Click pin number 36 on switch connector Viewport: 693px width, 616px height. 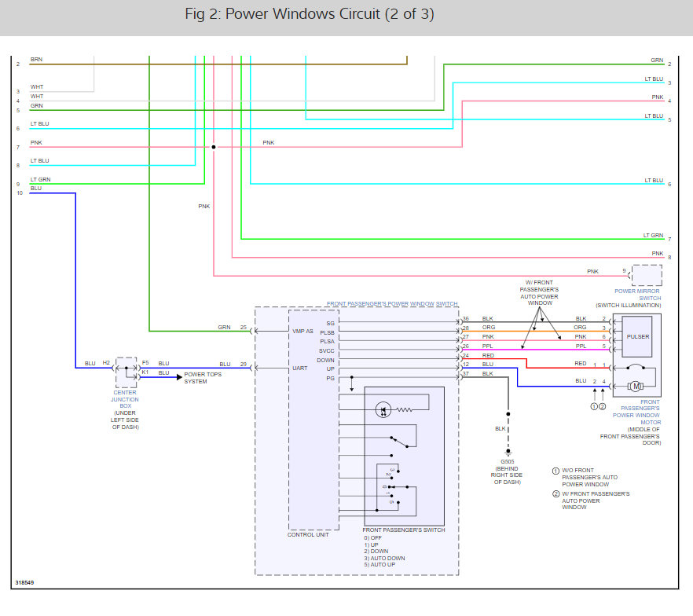[x=465, y=318]
